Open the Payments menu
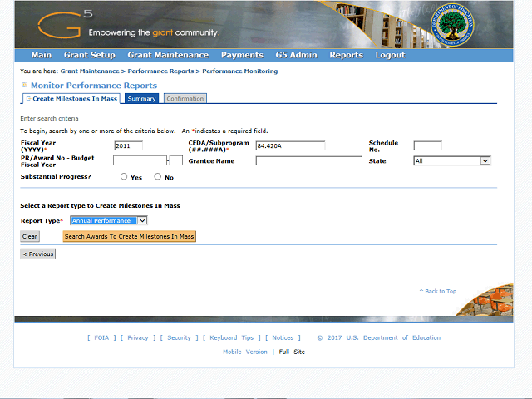 (242, 55)
